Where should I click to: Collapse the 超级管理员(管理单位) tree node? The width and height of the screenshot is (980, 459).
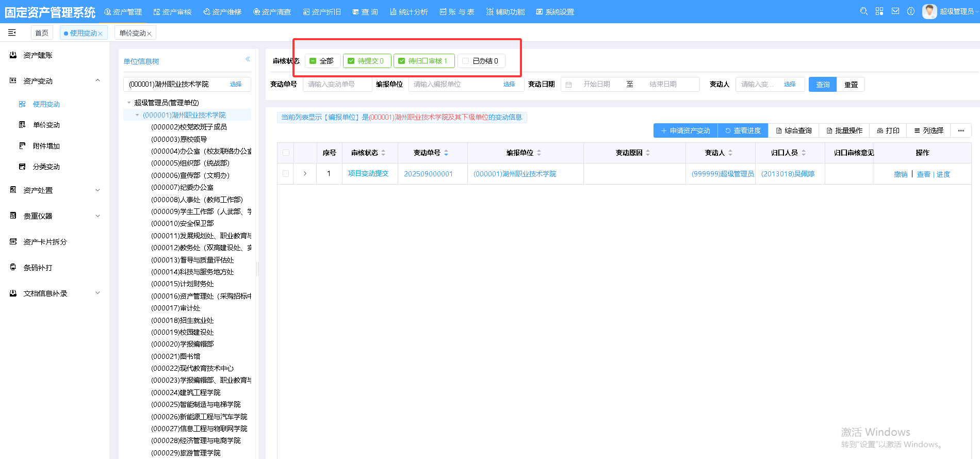[129, 103]
